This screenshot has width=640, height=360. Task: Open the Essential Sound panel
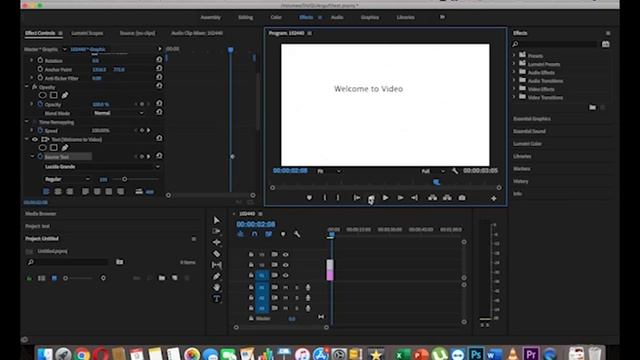coord(529,131)
